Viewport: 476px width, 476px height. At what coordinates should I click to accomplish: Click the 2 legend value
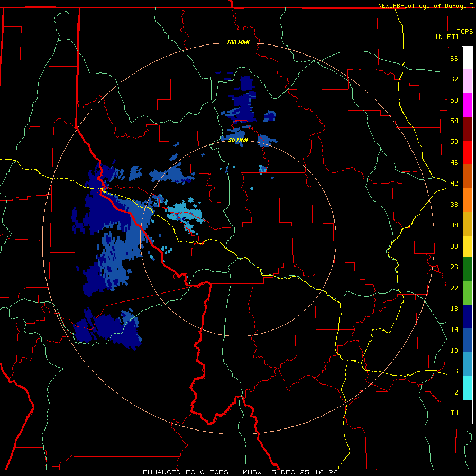pos(456,392)
